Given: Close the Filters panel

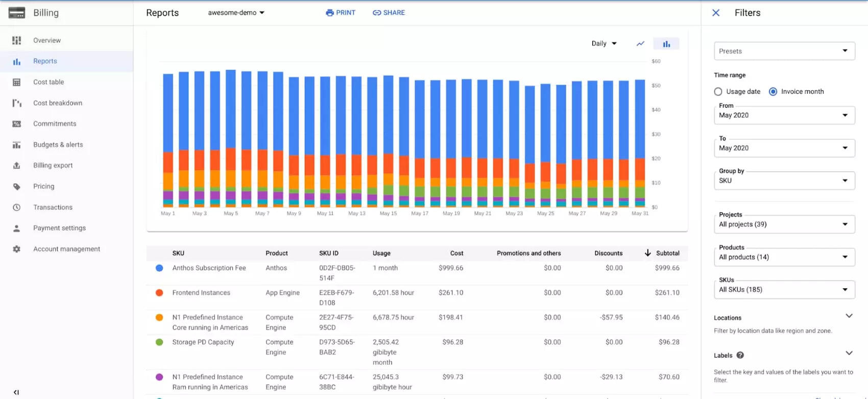Looking at the screenshot, I should coord(716,13).
